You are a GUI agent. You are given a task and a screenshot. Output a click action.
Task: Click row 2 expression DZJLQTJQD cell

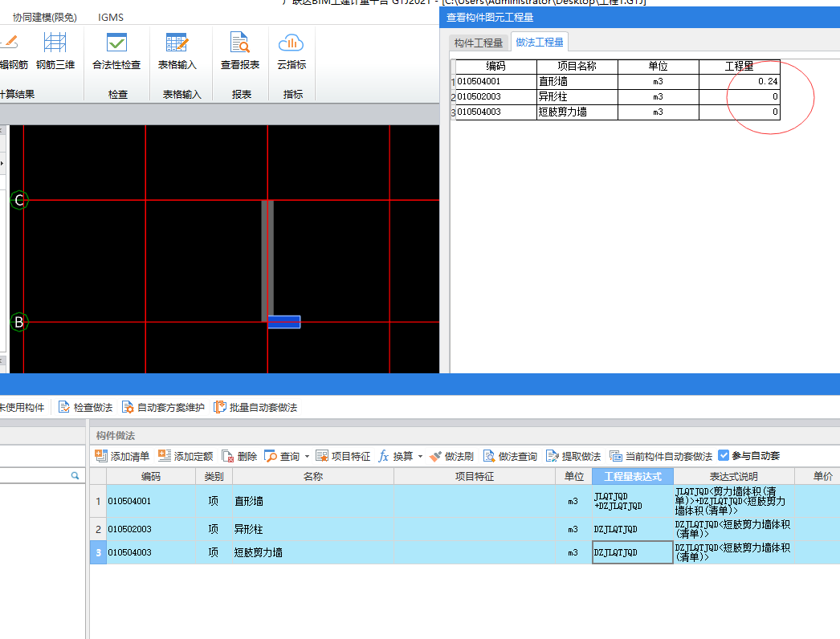(633, 529)
